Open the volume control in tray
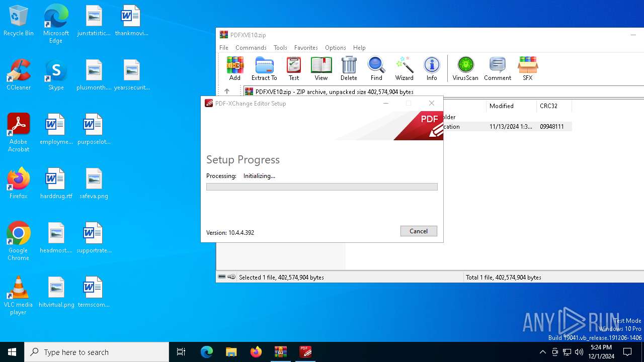The width and height of the screenshot is (644, 362). [x=579, y=352]
